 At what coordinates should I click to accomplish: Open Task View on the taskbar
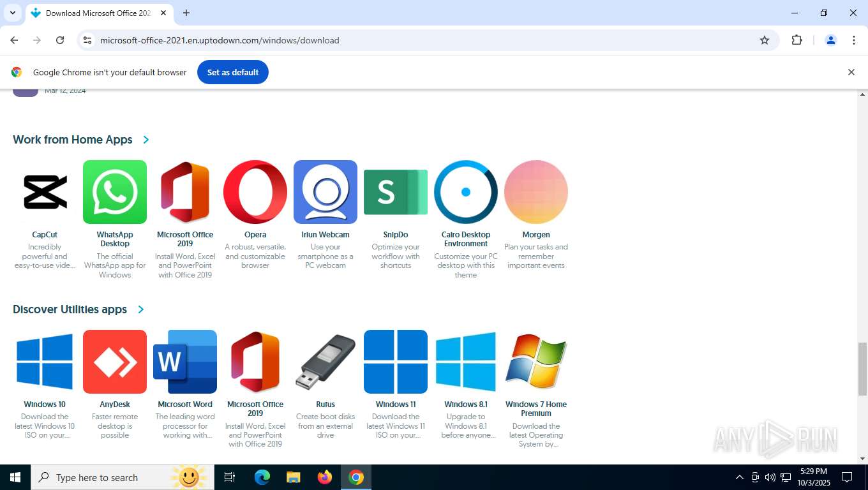230,477
